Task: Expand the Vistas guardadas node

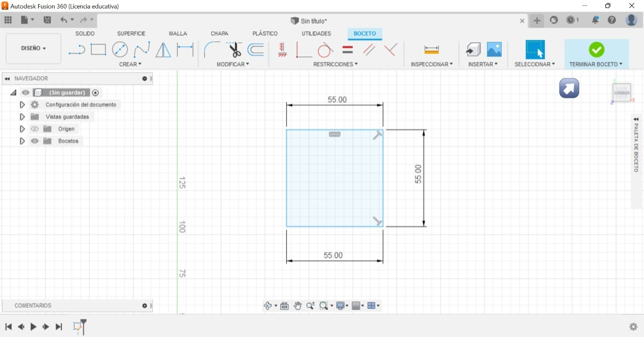Action: coord(22,117)
